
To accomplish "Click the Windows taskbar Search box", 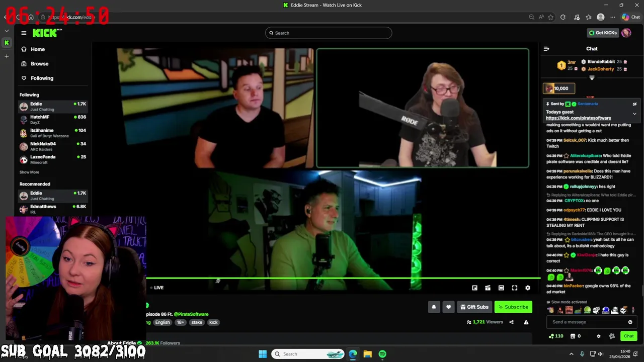I will point(308,354).
